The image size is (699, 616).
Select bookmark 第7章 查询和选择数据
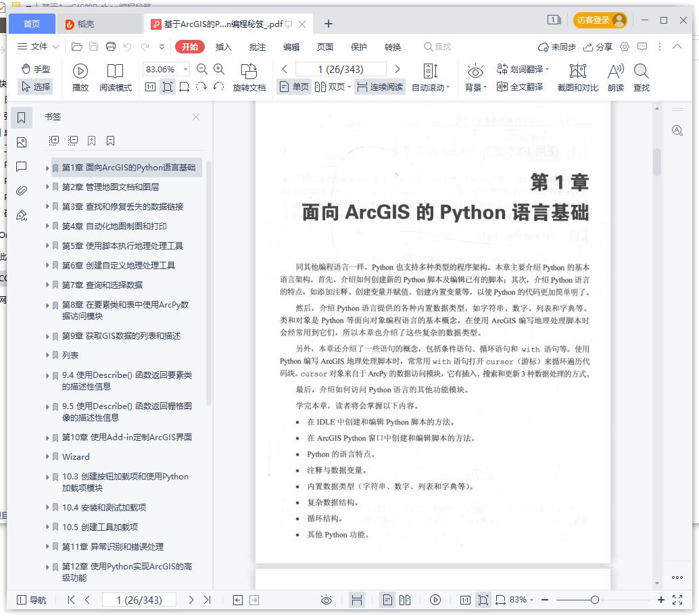click(x=103, y=285)
